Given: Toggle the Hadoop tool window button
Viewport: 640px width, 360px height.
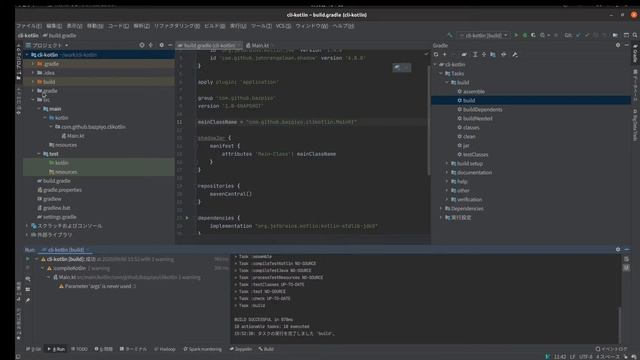Looking at the screenshot, I should point(165,349).
